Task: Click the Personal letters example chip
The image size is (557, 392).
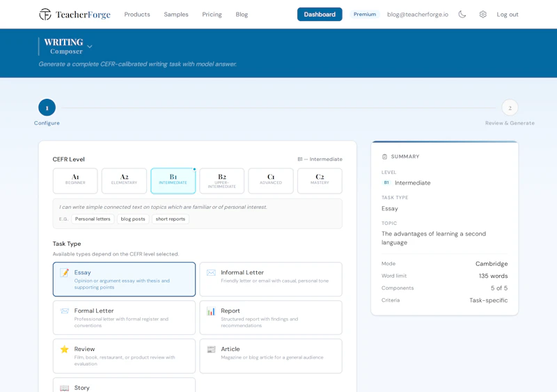Action: coord(93,219)
